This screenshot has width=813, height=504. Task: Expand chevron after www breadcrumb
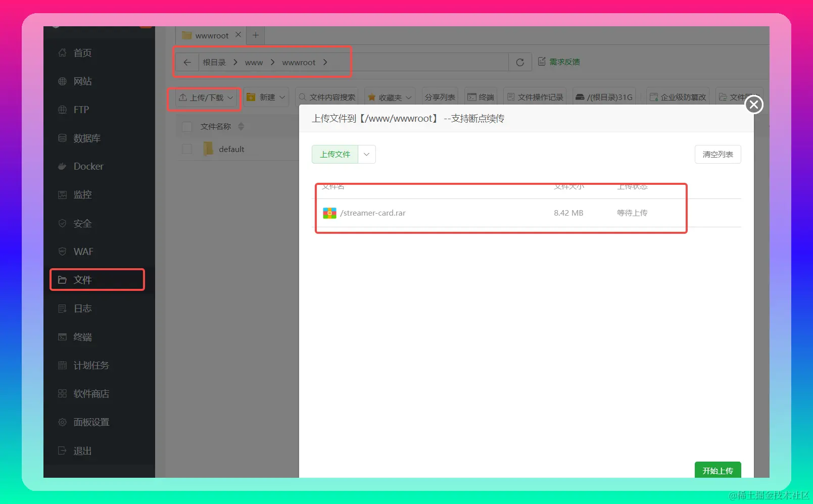(273, 62)
